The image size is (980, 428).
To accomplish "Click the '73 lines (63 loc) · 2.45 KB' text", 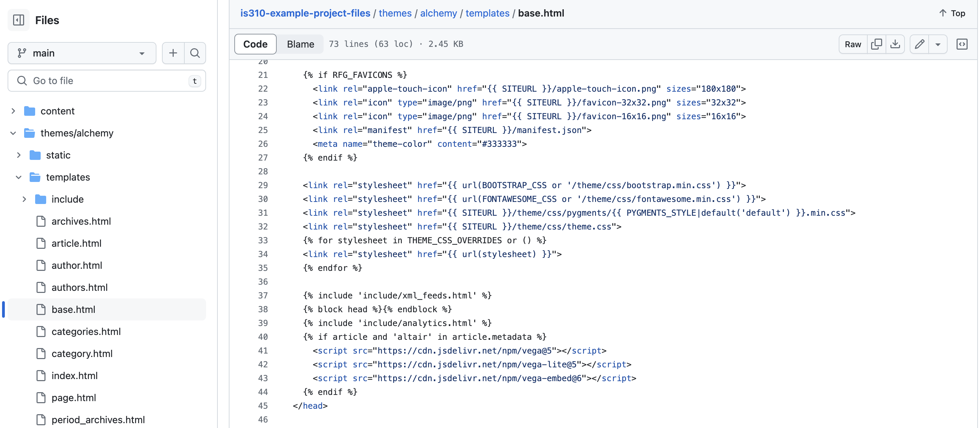I will [396, 44].
